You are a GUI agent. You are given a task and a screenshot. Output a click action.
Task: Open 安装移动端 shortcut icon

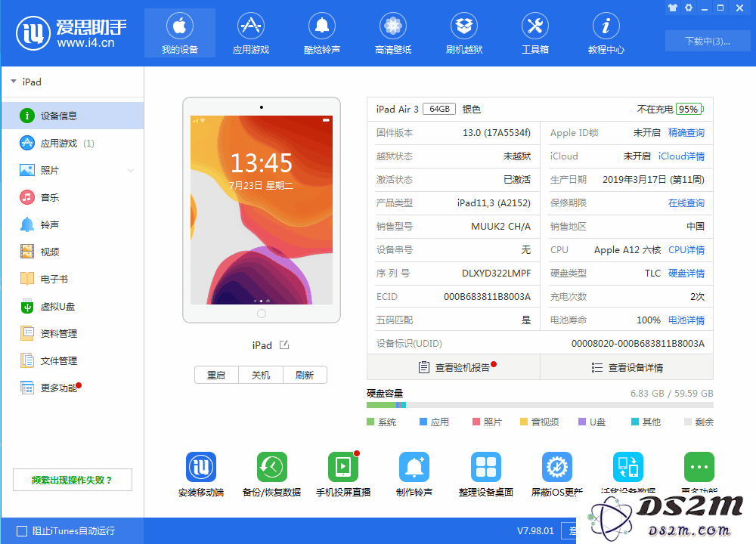[x=201, y=466]
